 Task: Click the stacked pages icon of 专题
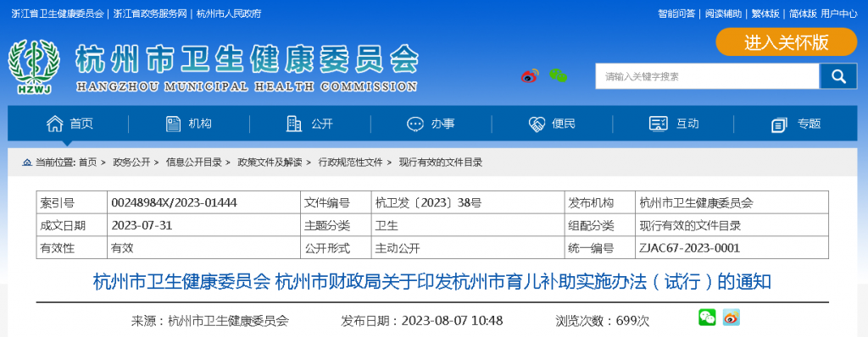click(779, 125)
